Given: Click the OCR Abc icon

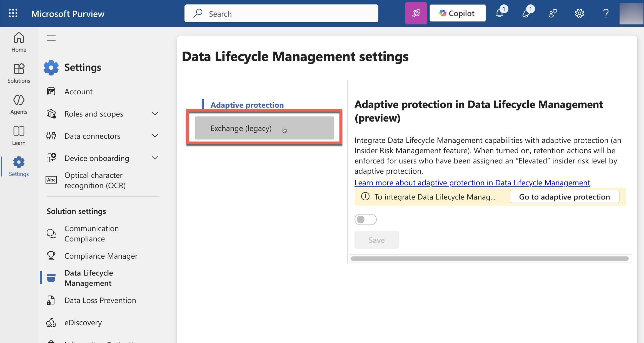Looking at the screenshot, I should pyautogui.click(x=51, y=180).
